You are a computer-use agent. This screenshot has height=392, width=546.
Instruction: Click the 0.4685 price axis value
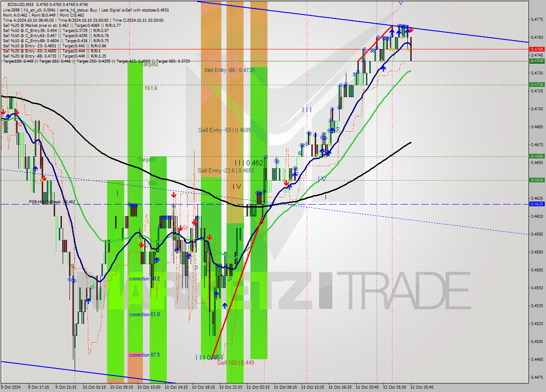(x=537, y=127)
